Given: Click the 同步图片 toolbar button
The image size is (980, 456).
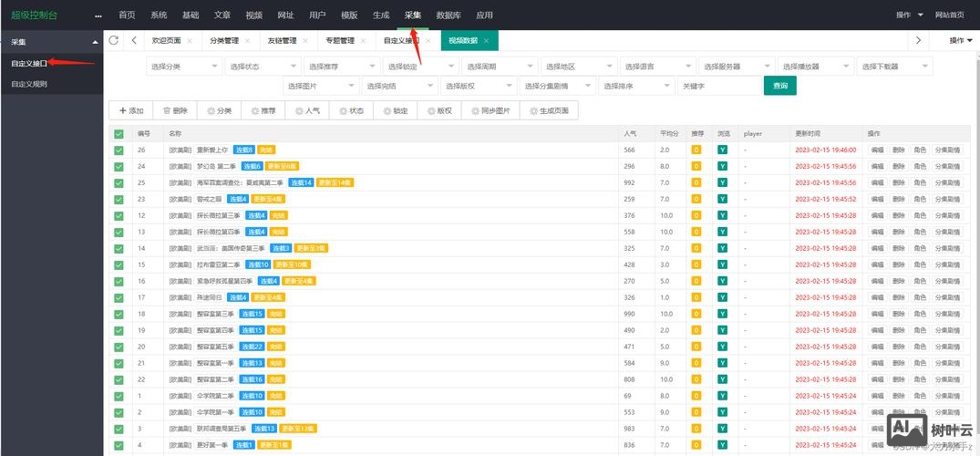Looking at the screenshot, I should (490, 110).
